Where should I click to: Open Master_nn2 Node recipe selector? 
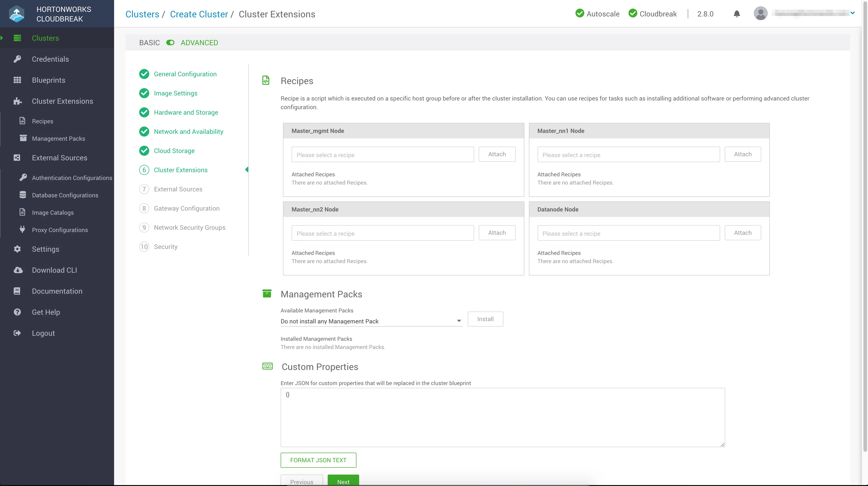click(382, 233)
